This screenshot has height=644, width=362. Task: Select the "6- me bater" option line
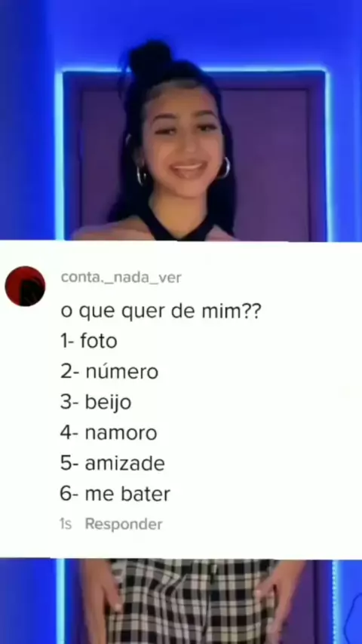tap(115, 494)
